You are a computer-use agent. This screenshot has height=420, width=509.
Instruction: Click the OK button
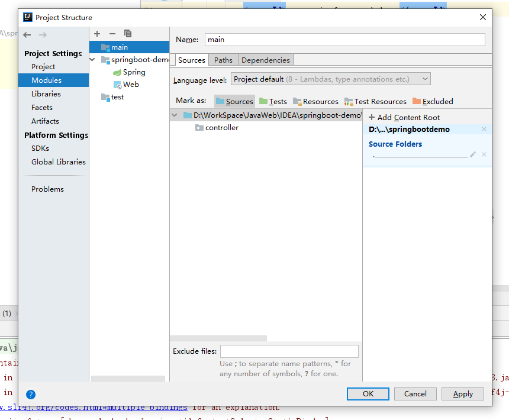pos(368,394)
